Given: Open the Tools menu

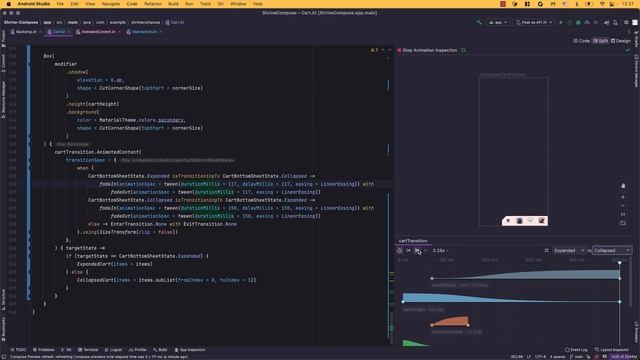Looking at the screenshot, I should [205, 4].
